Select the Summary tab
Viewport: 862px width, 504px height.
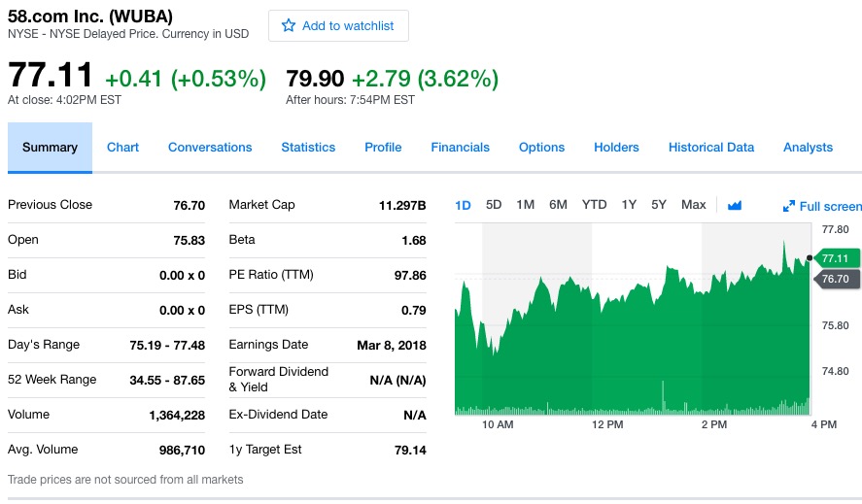[x=50, y=148]
